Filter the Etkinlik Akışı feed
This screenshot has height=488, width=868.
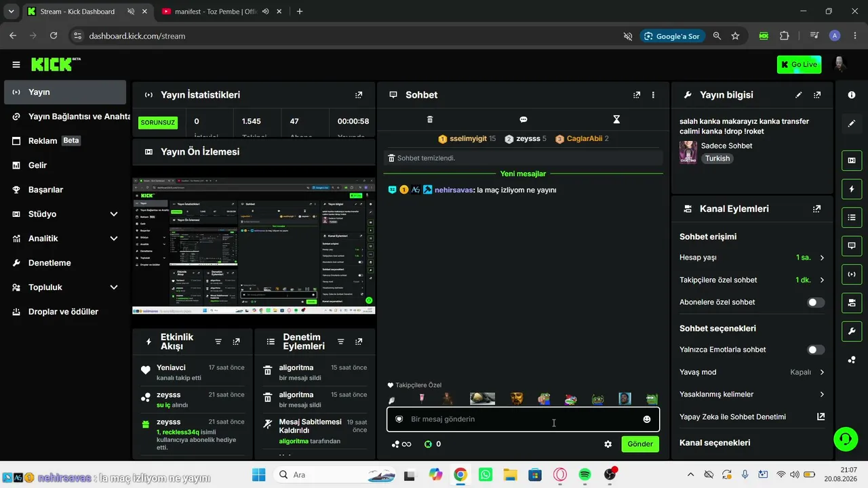218,342
